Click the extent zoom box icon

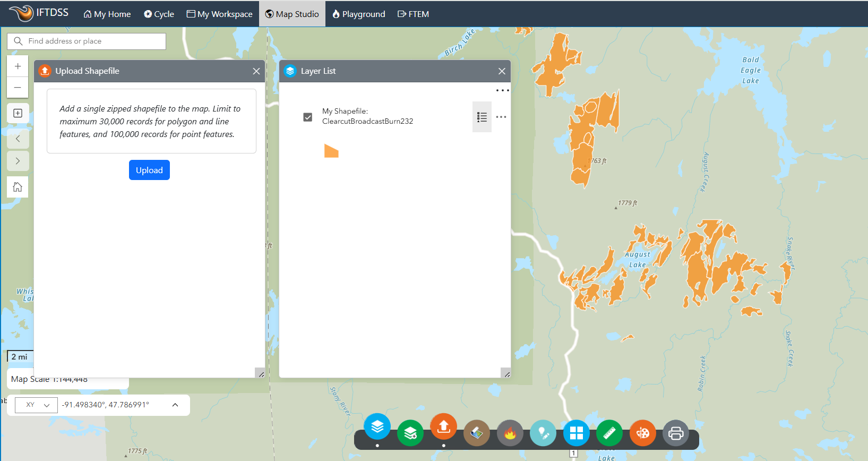(x=18, y=113)
